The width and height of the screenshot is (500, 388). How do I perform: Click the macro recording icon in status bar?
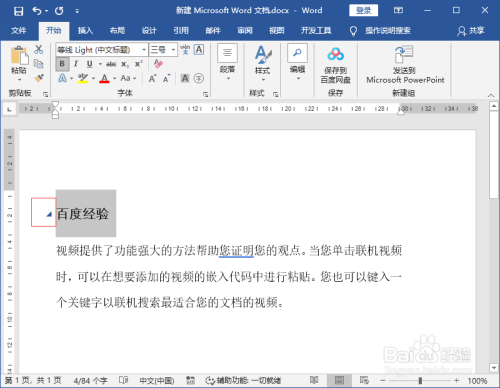[190, 380]
